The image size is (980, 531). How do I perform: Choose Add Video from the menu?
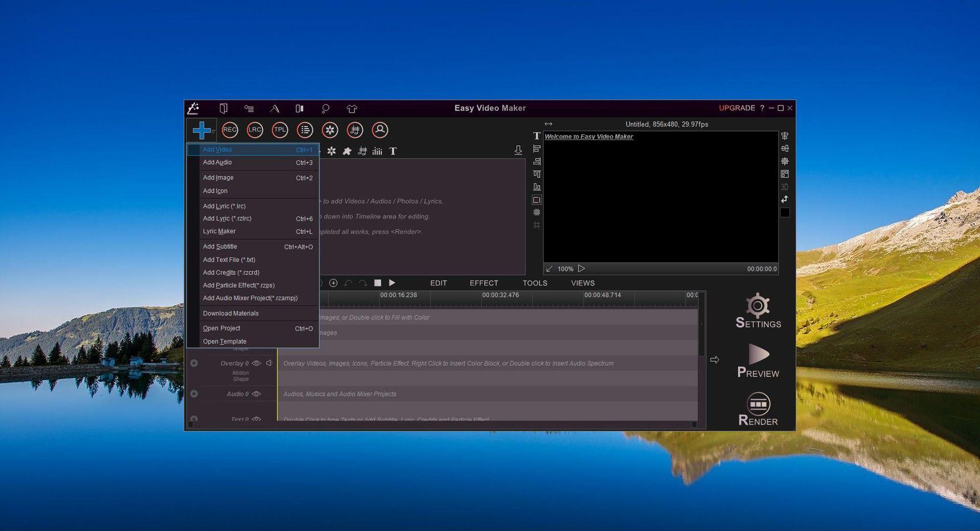(x=253, y=149)
